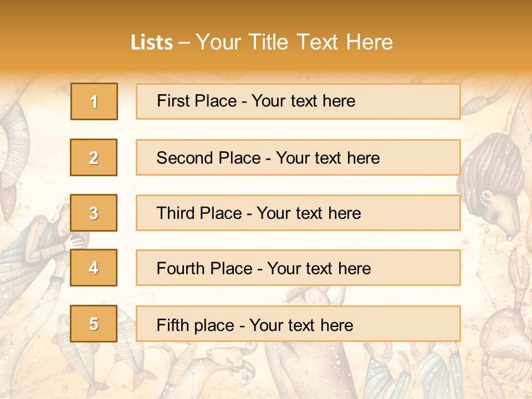Select the Fourth Place text bar

298,268
